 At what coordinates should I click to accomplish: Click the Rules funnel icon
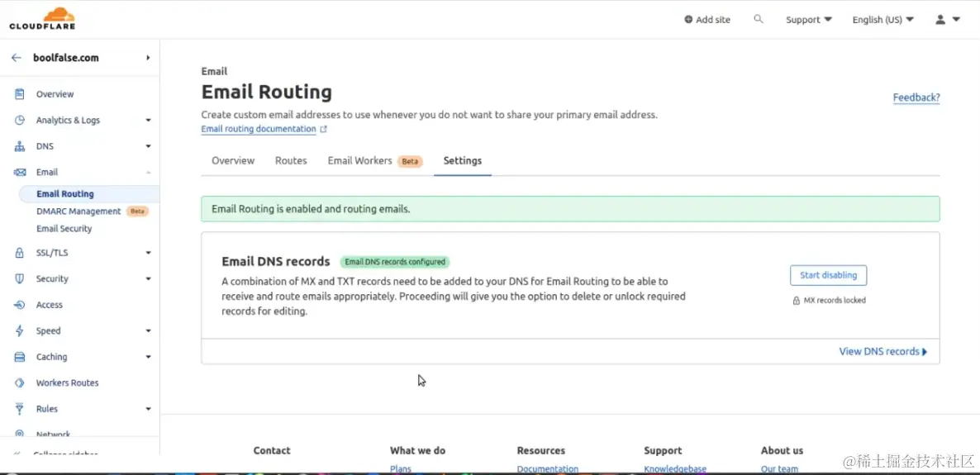19,409
